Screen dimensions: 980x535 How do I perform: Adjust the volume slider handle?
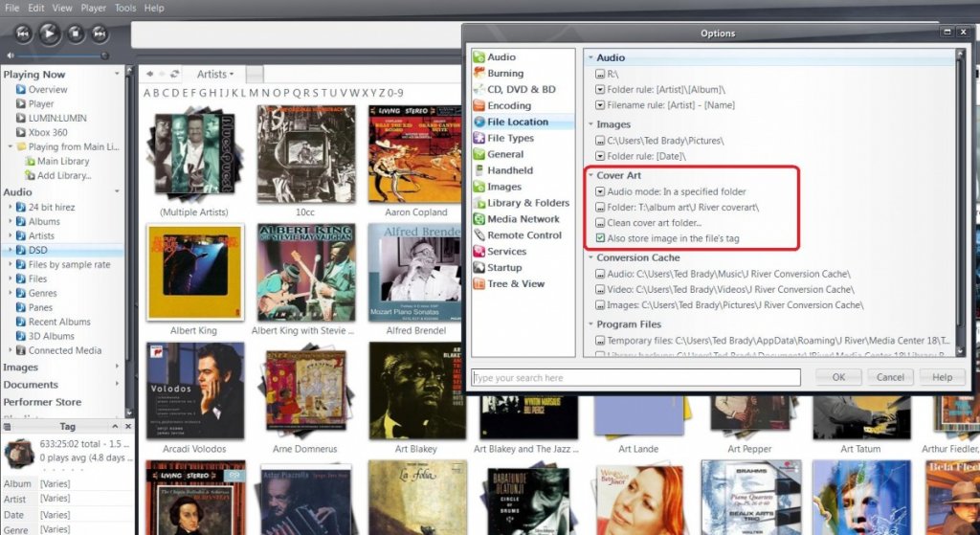coord(104,56)
